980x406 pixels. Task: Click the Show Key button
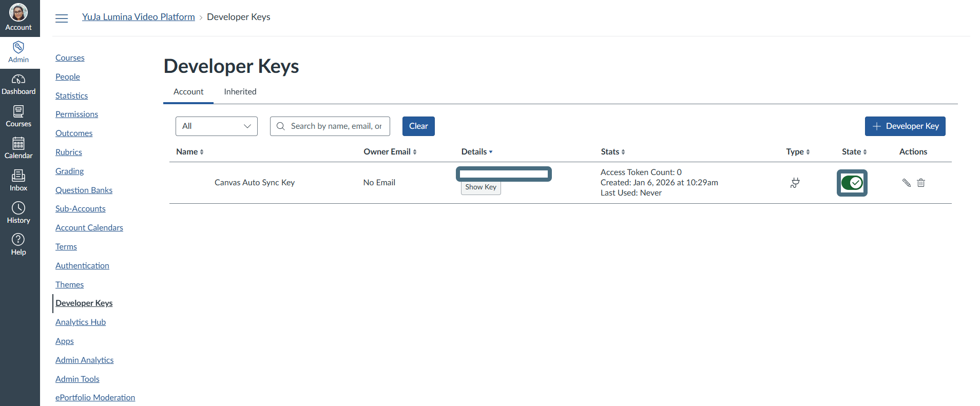pyautogui.click(x=481, y=187)
